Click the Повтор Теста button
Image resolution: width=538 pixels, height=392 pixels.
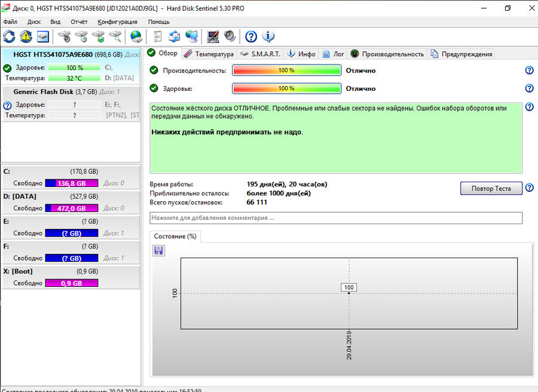pyautogui.click(x=491, y=188)
